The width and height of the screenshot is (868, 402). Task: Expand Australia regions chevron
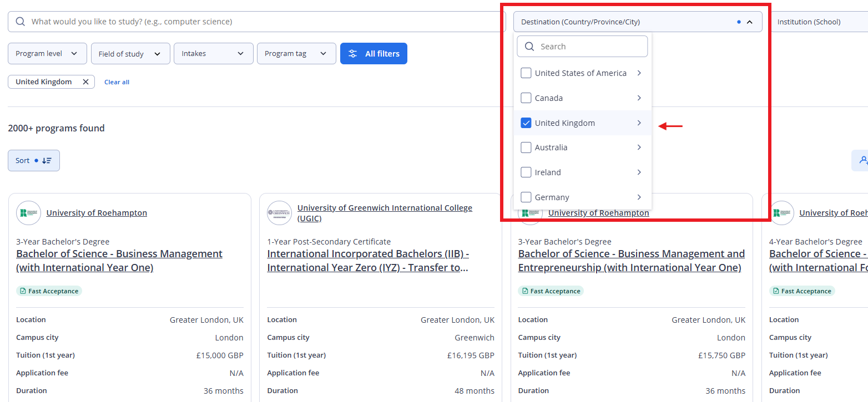[x=639, y=147]
